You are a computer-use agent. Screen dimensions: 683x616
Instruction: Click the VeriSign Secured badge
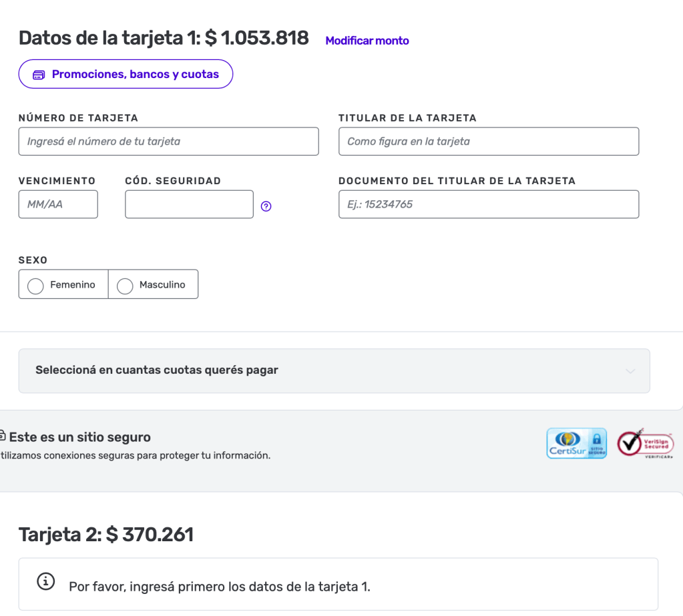click(x=645, y=443)
